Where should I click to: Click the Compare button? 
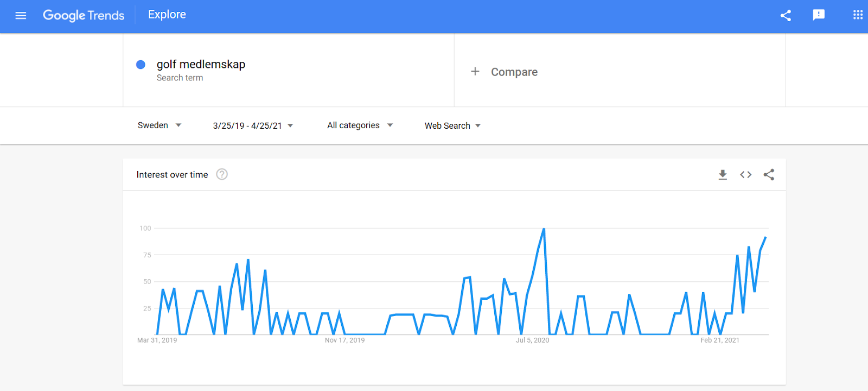(514, 72)
